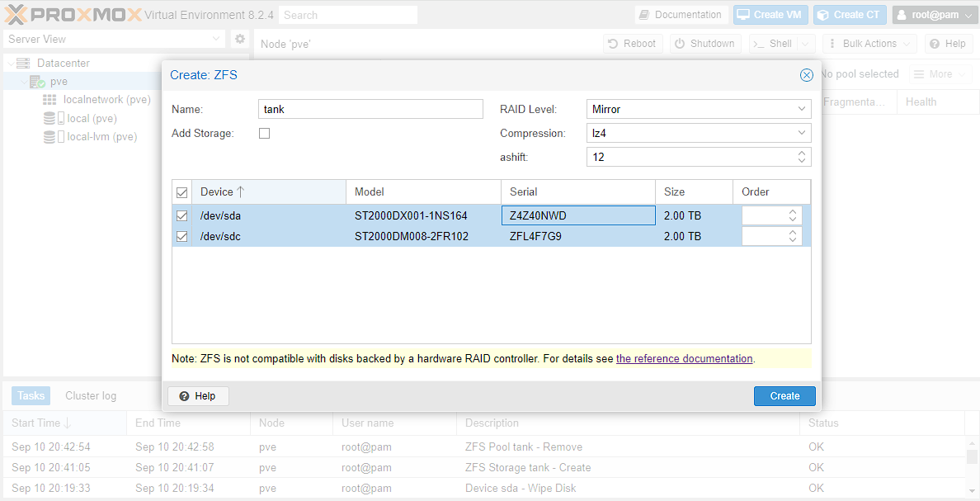Screen dimensions: 980x501
Task: Select the Tasks tab
Action: tap(31, 395)
